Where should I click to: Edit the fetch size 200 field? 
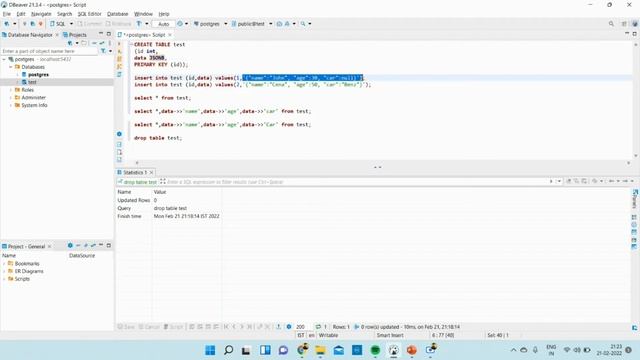click(302, 327)
